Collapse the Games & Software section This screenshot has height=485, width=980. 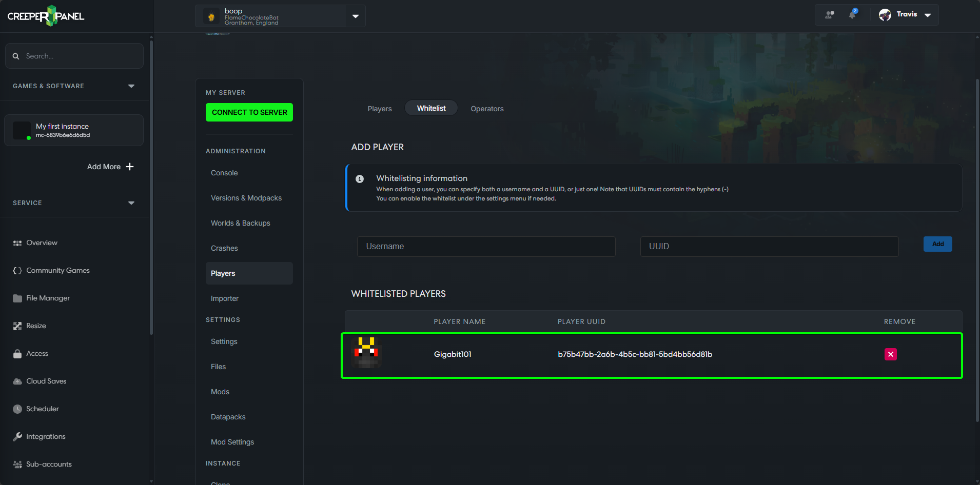[x=131, y=86]
